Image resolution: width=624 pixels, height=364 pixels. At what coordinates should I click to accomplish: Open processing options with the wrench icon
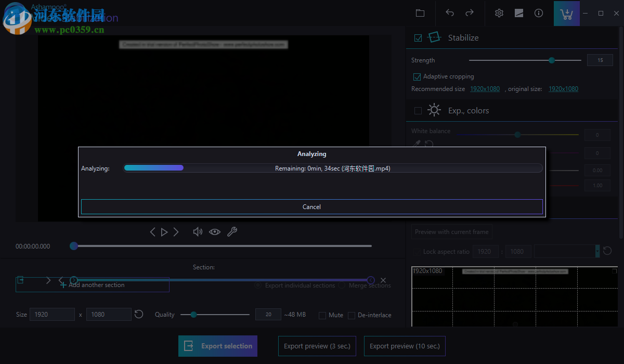pos(232,231)
